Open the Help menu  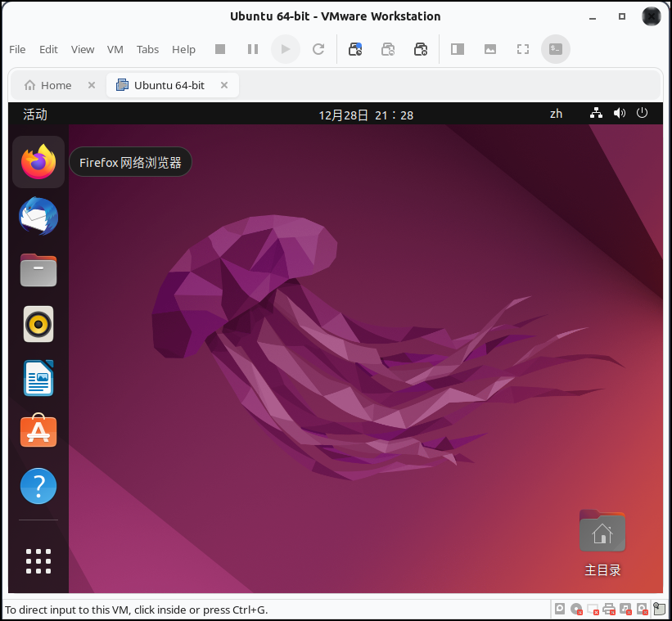pyautogui.click(x=184, y=49)
